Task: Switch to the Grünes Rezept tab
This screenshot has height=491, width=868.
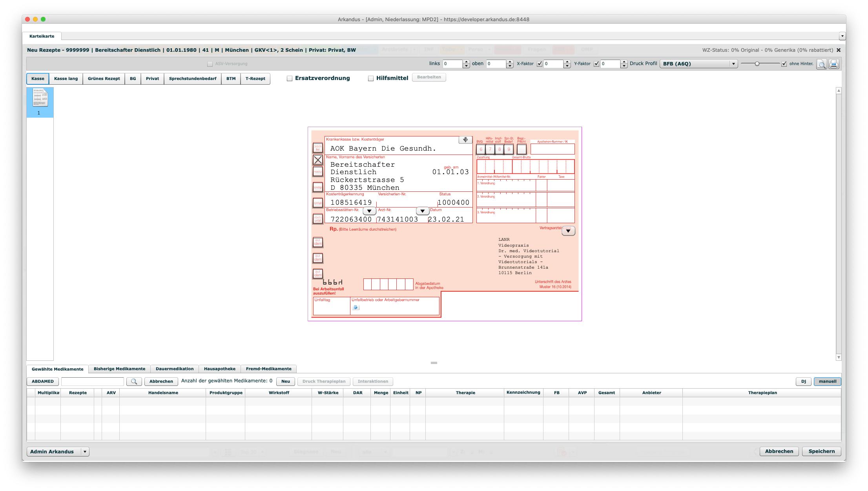Action: click(x=104, y=79)
